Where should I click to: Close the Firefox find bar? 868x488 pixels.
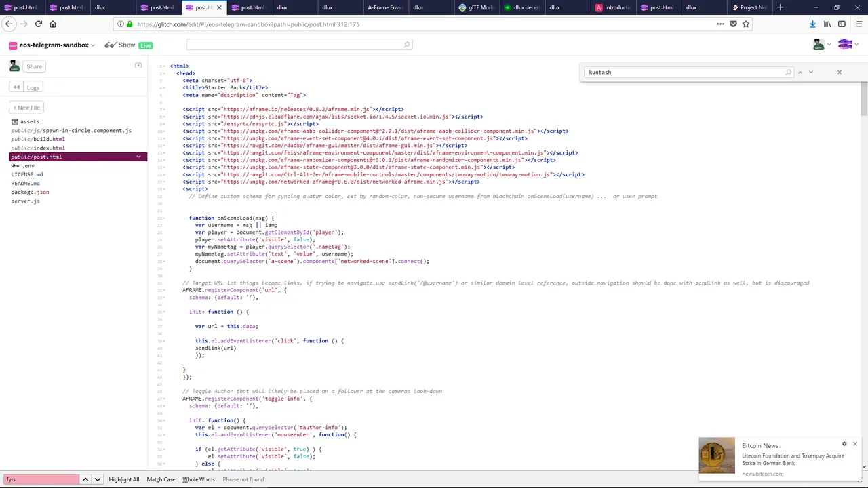coord(860,479)
